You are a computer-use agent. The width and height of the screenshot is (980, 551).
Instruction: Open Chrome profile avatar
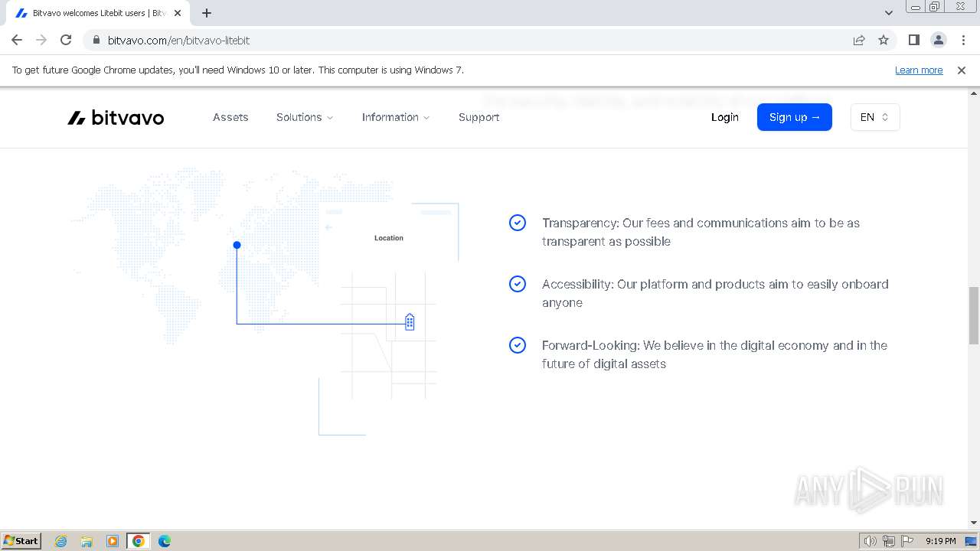pos(938,40)
